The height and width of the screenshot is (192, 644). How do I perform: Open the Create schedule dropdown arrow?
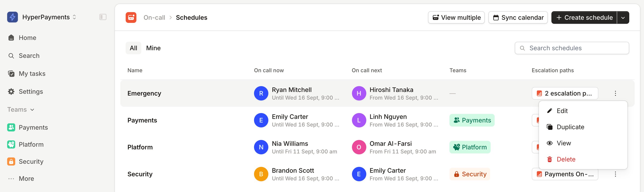(623, 17)
